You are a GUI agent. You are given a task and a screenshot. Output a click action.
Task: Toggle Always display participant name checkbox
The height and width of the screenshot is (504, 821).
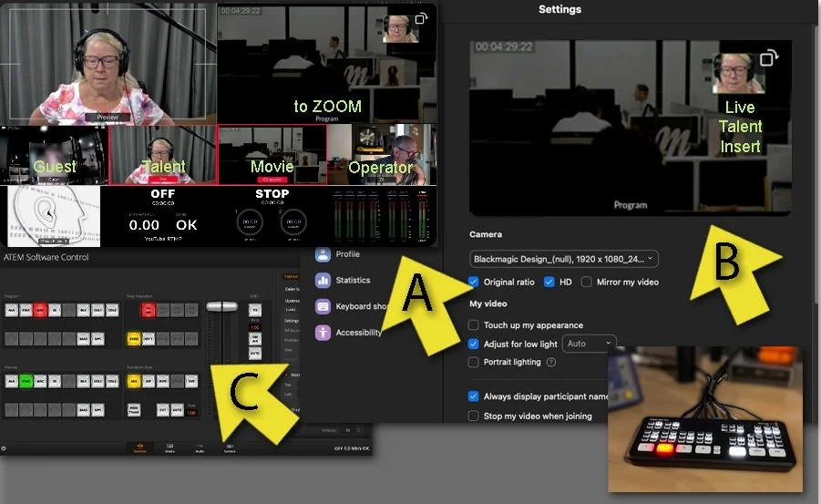point(473,396)
